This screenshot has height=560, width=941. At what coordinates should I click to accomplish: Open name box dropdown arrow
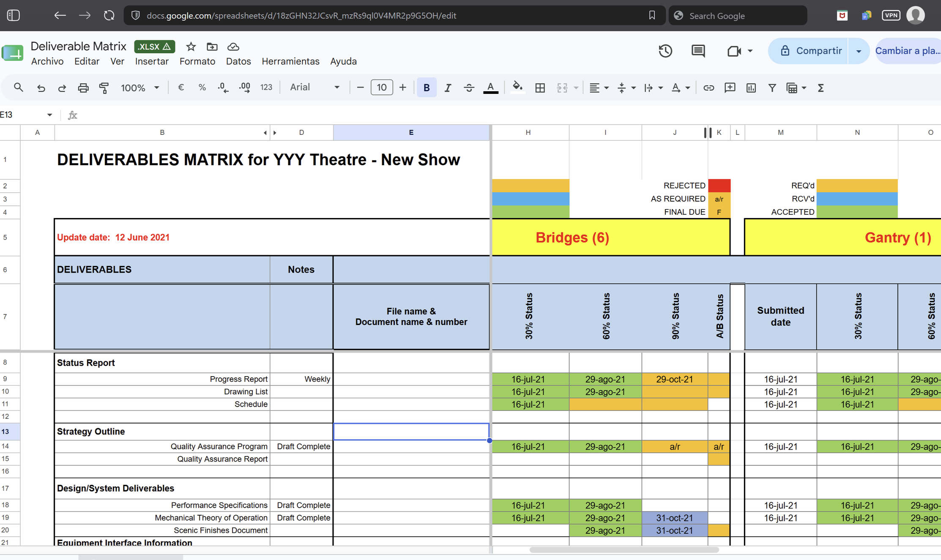tap(49, 115)
